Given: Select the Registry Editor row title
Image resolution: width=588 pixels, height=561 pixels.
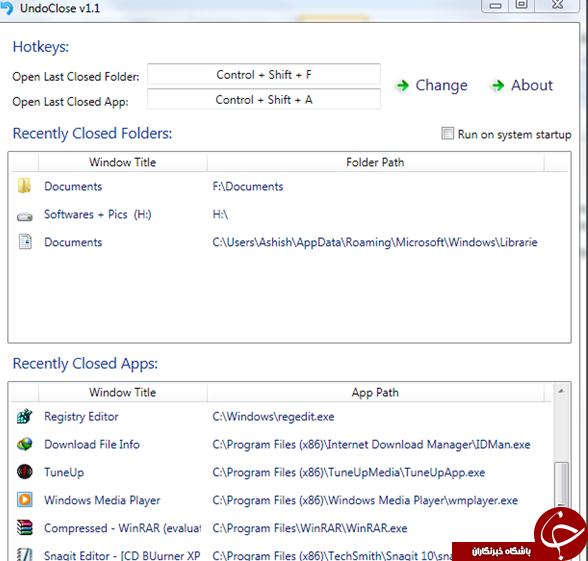Looking at the screenshot, I should [81, 417].
